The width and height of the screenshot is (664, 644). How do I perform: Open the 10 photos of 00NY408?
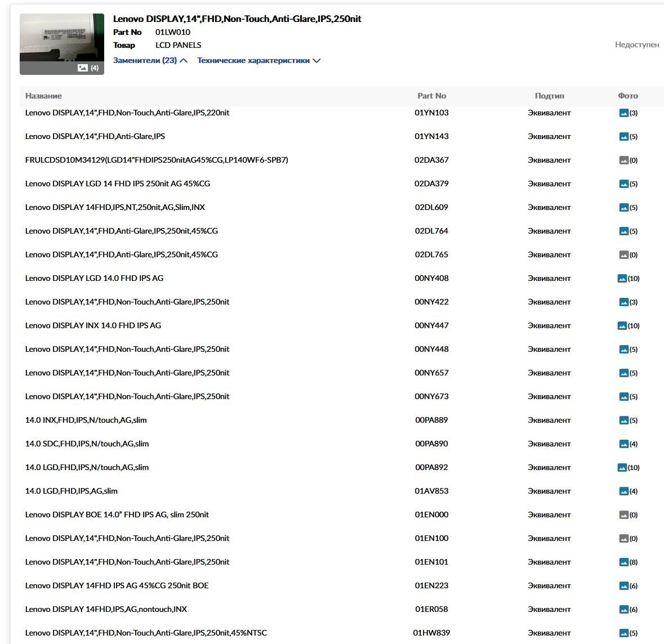[x=622, y=279]
